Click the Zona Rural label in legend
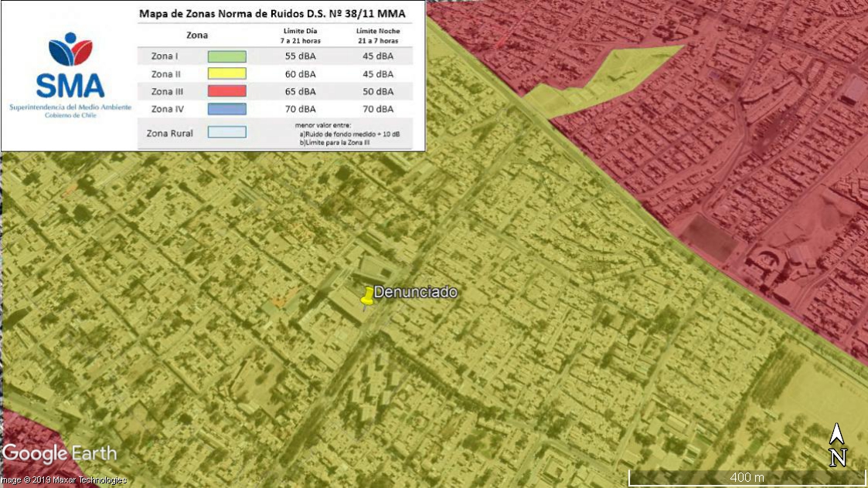Screen dimensions: 868x488 pyautogui.click(x=169, y=133)
